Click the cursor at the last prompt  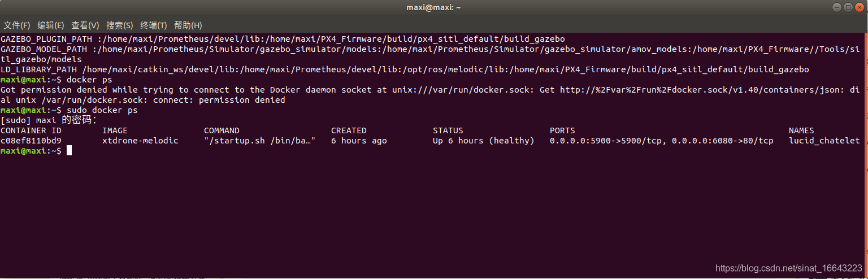(69, 151)
